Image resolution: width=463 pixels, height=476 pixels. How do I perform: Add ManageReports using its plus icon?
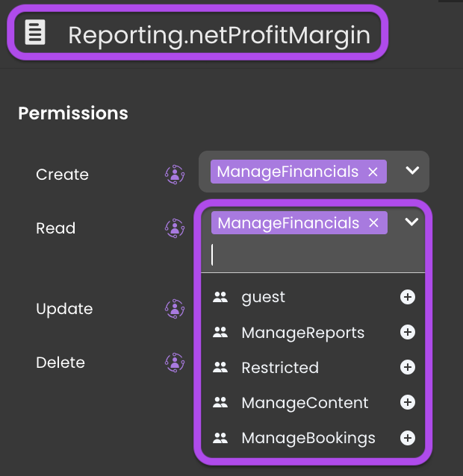point(408,332)
